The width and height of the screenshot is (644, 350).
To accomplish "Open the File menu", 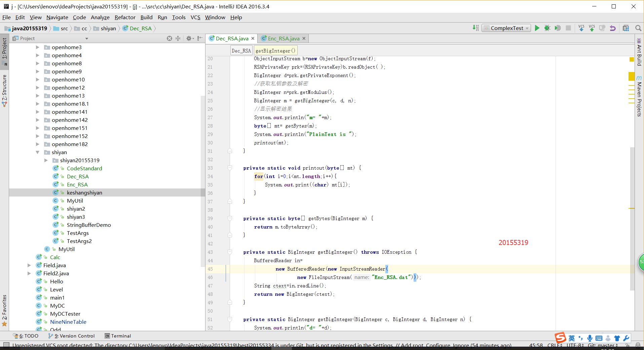I will point(6,17).
